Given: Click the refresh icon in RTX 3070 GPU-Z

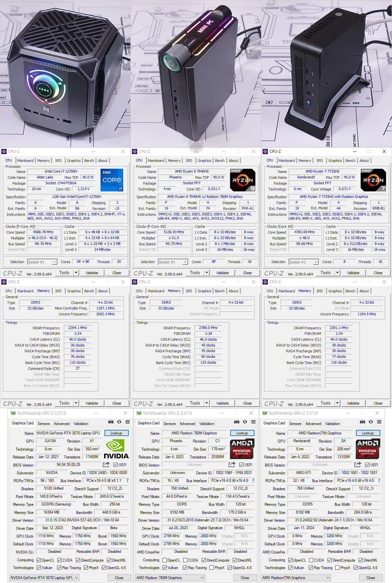Looking at the screenshot, I should click(x=119, y=422).
